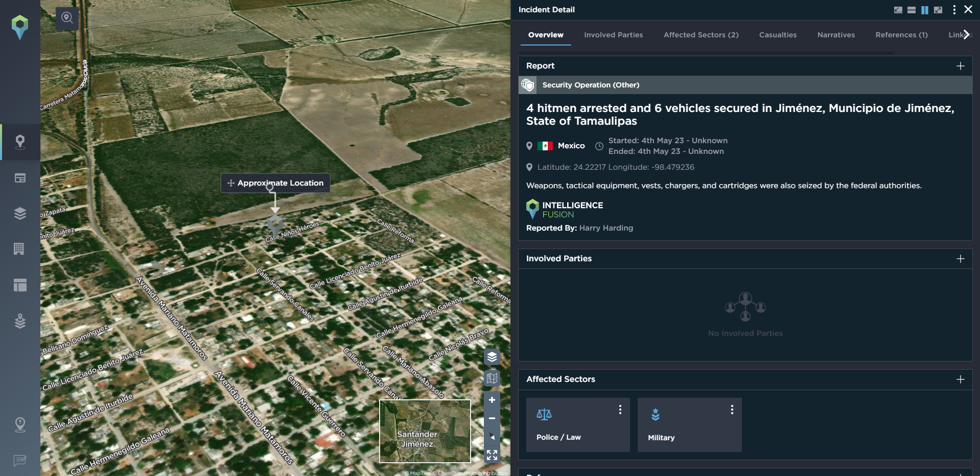Click the coordinates pin icon next to Latitude

click(x=529, y=167)
